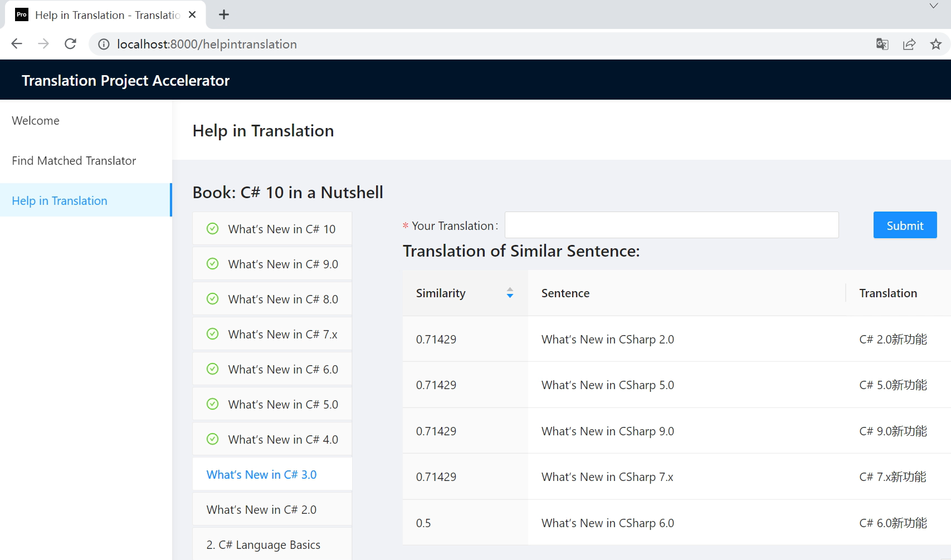Click translation C# 5.0新功能
This screenshot has width=951, height=560.
click(x=893, y=385)
